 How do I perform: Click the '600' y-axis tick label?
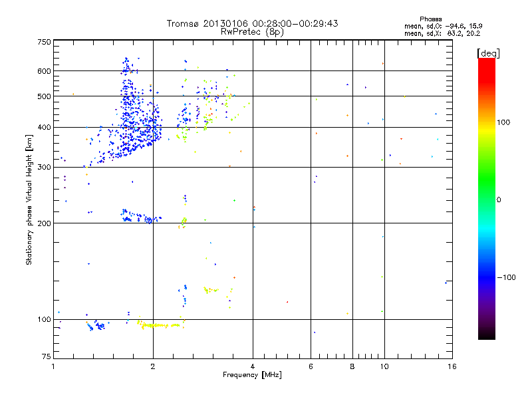click(44, 71)
